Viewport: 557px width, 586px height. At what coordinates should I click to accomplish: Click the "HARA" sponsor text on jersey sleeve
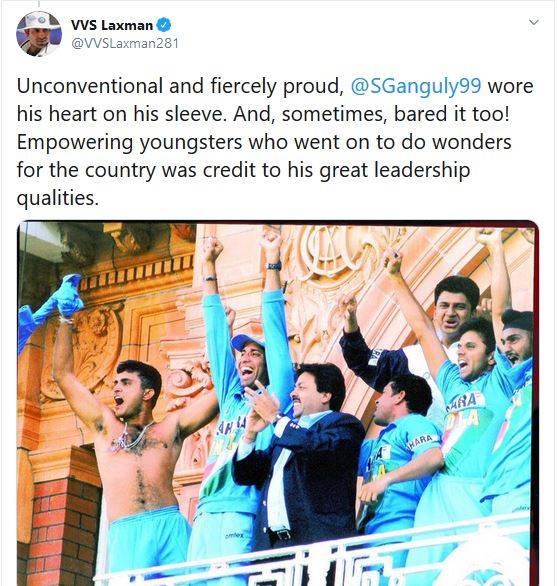(421, 441)
